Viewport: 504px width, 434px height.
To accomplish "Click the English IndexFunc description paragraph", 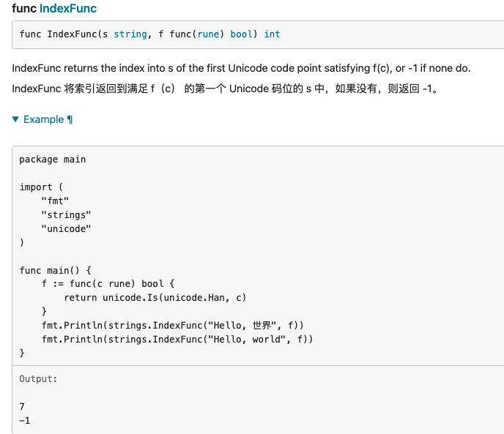I will tap(241, 69).
